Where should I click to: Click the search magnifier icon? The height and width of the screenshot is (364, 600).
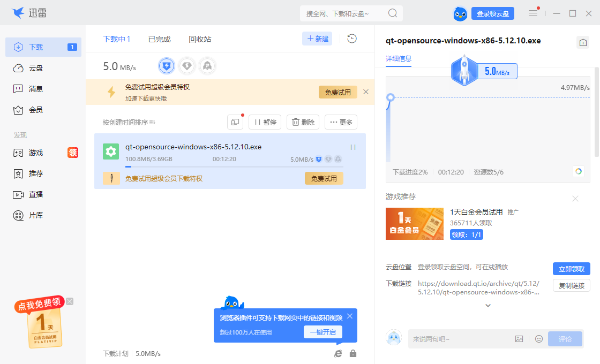[x=393, y=13]
